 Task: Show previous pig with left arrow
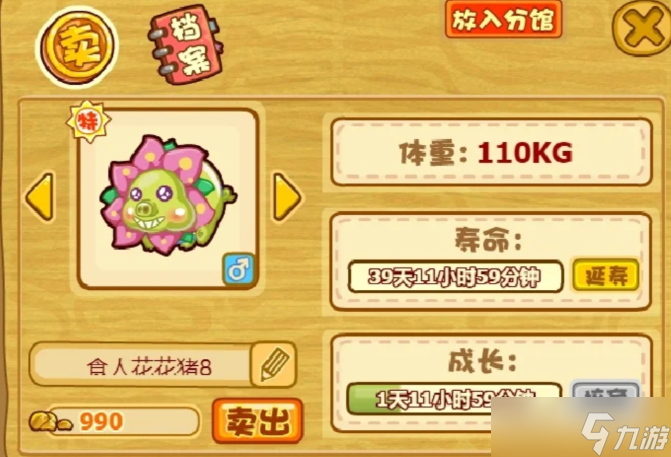coord(41,197)
